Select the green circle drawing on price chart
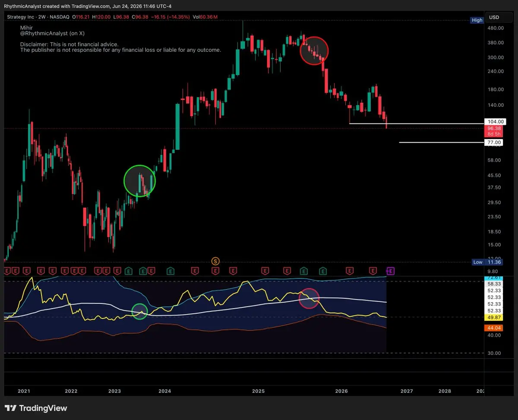The height and width of the screenshot is (420, 518). pyautogui.click(x=139, y=181)
